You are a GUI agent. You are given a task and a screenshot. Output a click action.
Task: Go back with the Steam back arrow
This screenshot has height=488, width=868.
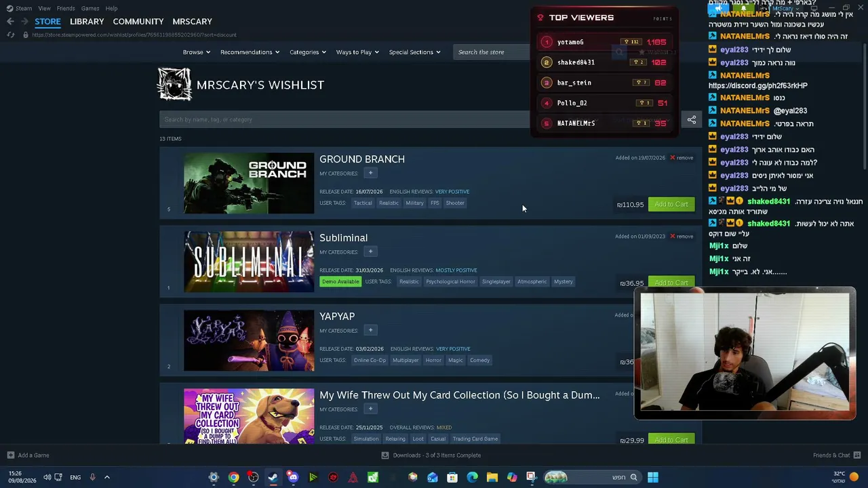tap(10, 22)
